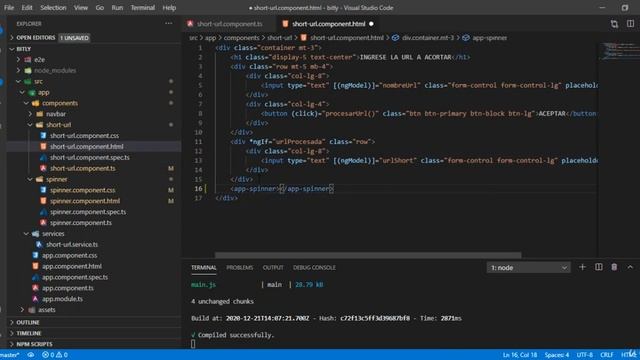Screen dimensions: 640x360
Task: Switch to the Debug Console tab
Action: [x=314, y=268]
